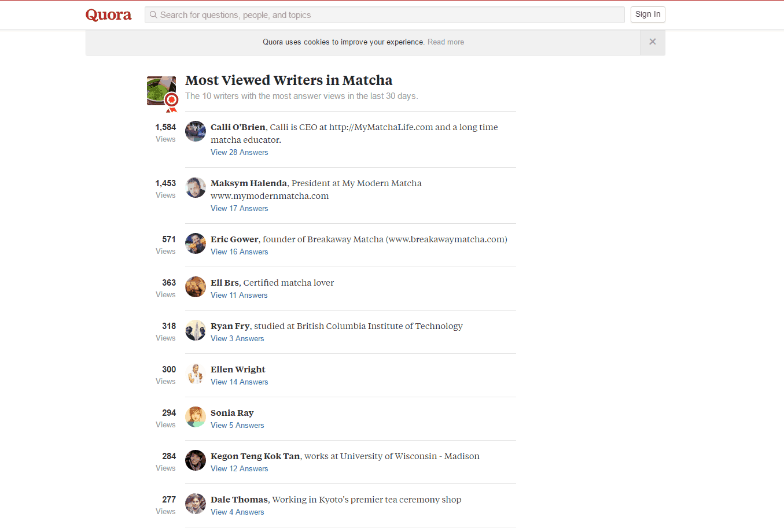The height and width of the screenshot is (532, 784).
Task: Click the Quora logo
Action: [109, 15]
